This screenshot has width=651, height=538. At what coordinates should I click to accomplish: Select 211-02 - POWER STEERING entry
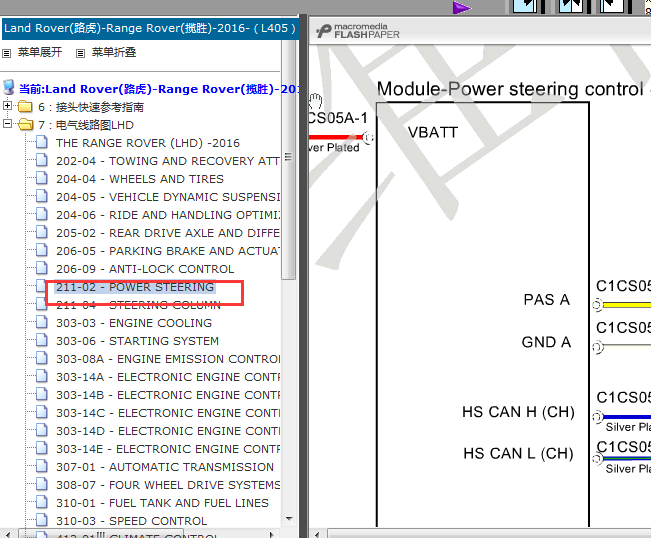click(x=135, y=287)
